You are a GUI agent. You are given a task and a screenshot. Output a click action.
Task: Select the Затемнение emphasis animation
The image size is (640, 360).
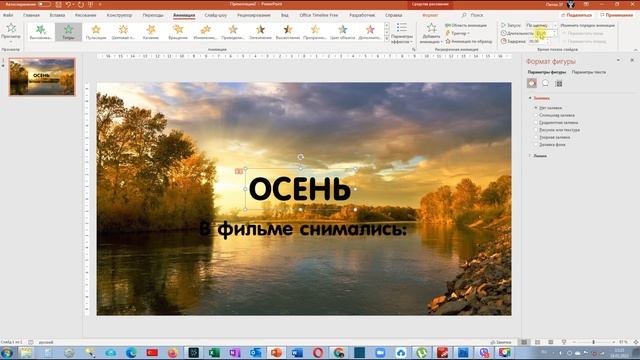point(260,32)
